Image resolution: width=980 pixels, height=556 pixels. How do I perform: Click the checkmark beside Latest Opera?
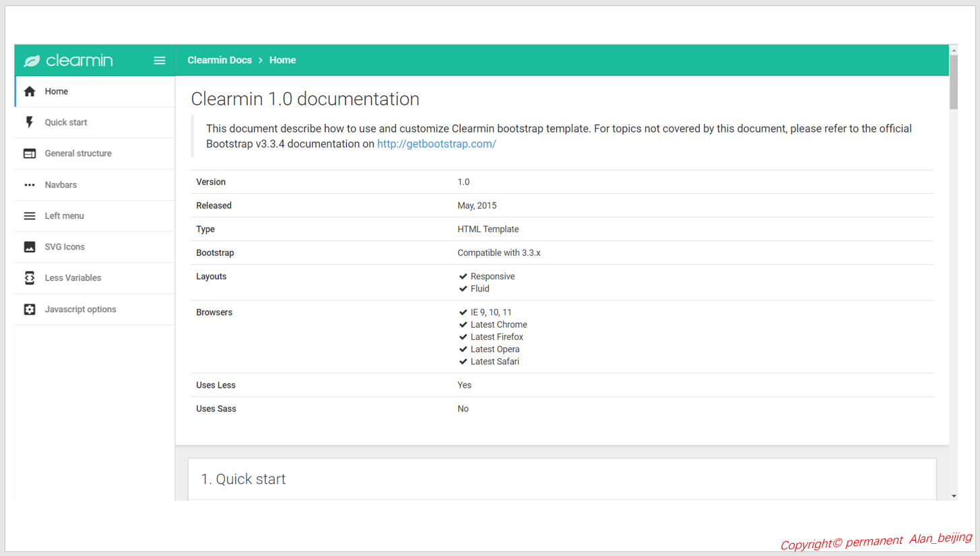pos(463,349)
